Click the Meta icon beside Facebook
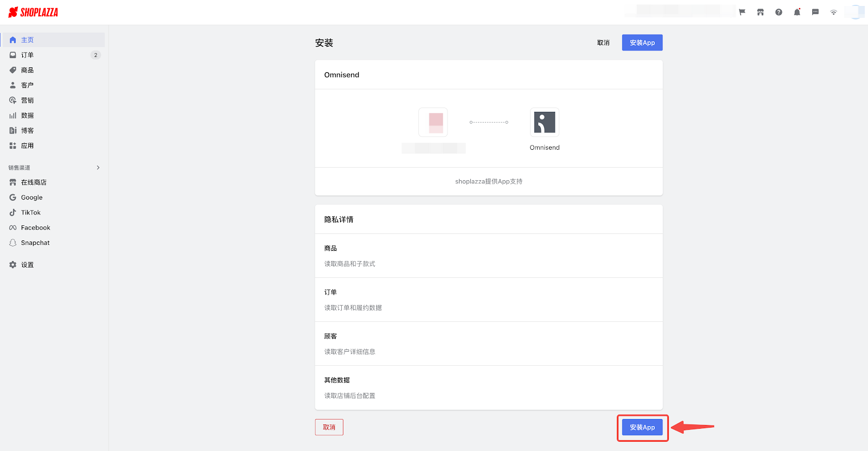The height and width of the screenshot is (451, 868). (x=13, y=228)
